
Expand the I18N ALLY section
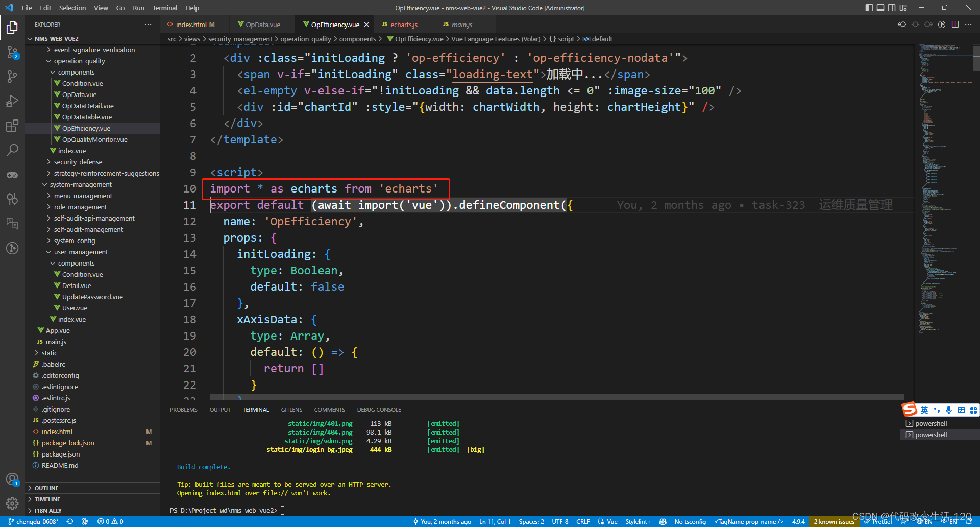92,511
